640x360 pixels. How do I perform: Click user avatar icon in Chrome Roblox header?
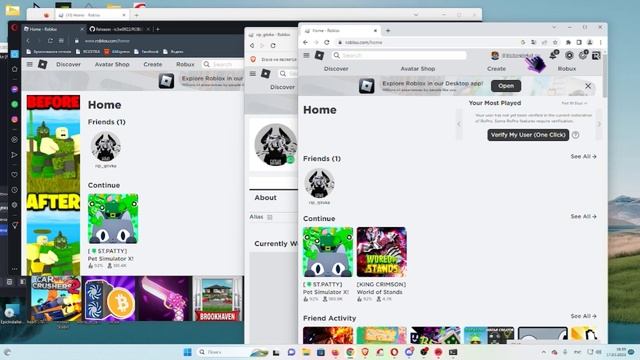pos(495,55)
